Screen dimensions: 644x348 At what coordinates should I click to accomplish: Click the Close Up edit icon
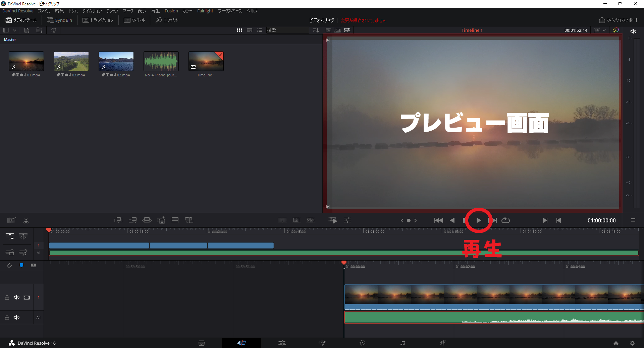coord(161,220)
